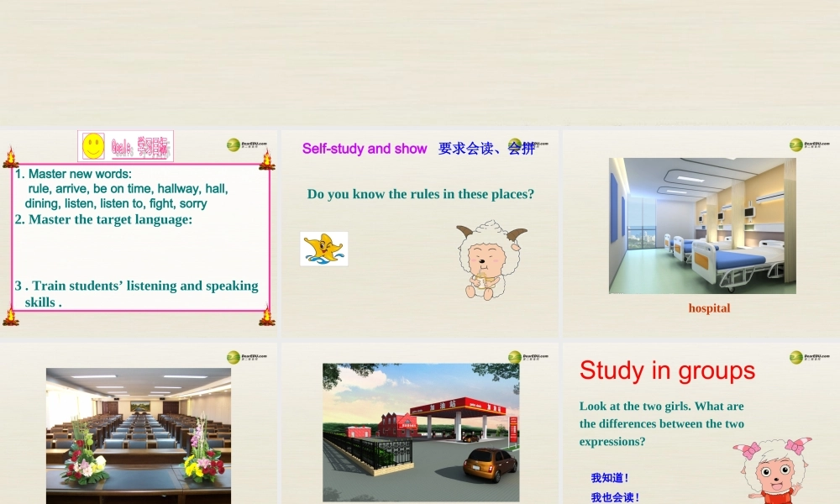Click the torch flame graphic left of goals frame
840x504 pixels.
click(11, 155)
